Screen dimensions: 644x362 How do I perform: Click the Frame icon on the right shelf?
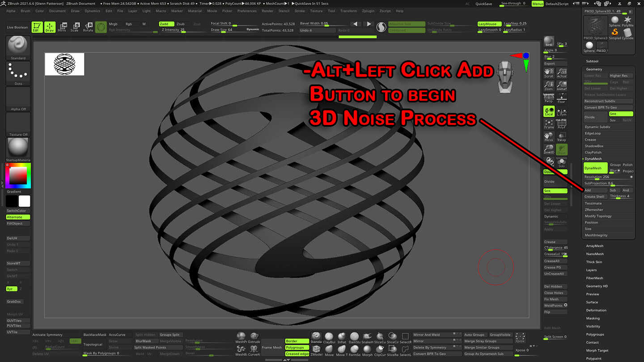click(x=549, y=122)
